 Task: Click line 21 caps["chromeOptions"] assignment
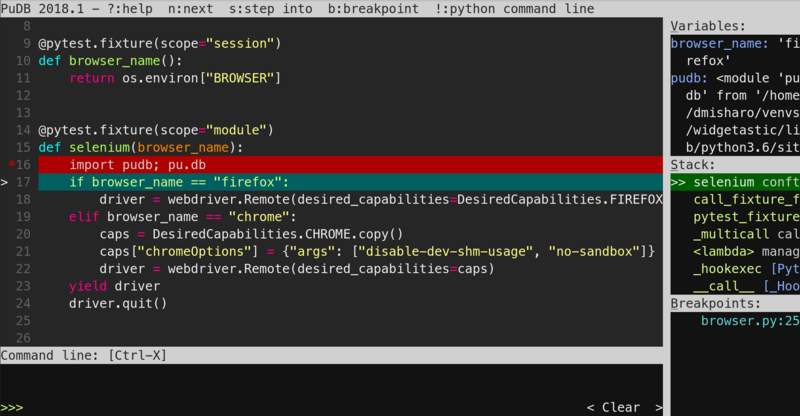pyautogui.click(x=377, y=252)
